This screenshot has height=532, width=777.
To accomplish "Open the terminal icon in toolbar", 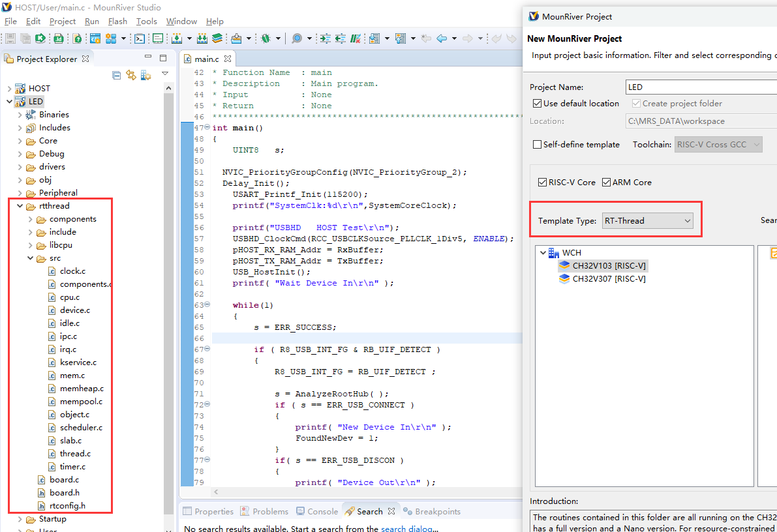I will click(140, 39).
